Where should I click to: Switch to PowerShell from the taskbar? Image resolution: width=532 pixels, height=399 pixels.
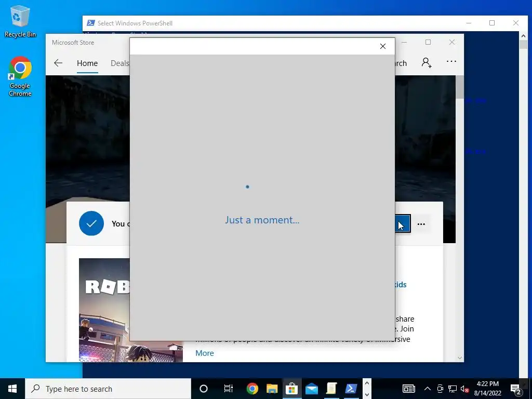point(351,389)
